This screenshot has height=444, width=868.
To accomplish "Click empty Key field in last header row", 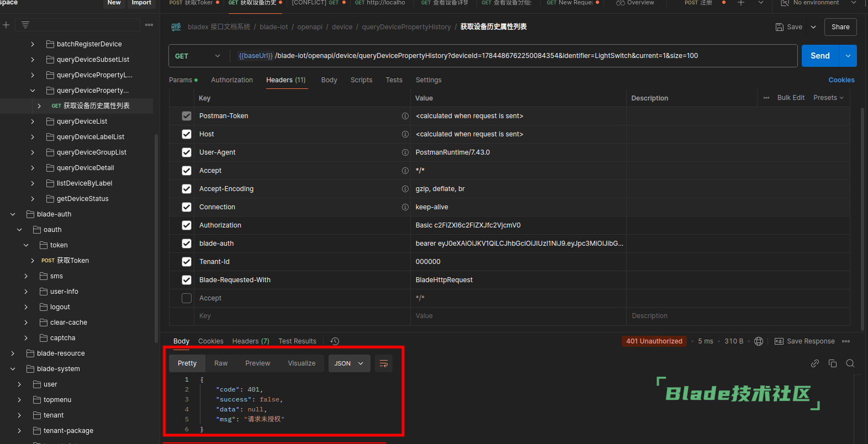I will coord(302,316).
